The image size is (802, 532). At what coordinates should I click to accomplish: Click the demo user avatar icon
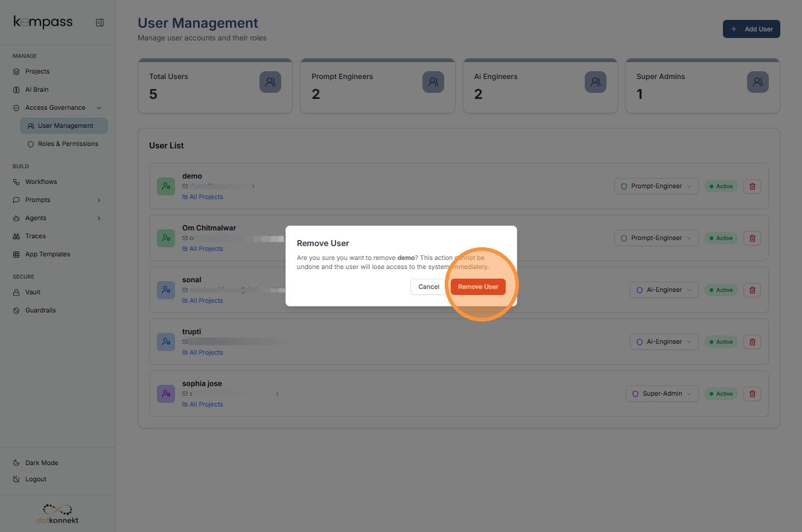[166, 186]
